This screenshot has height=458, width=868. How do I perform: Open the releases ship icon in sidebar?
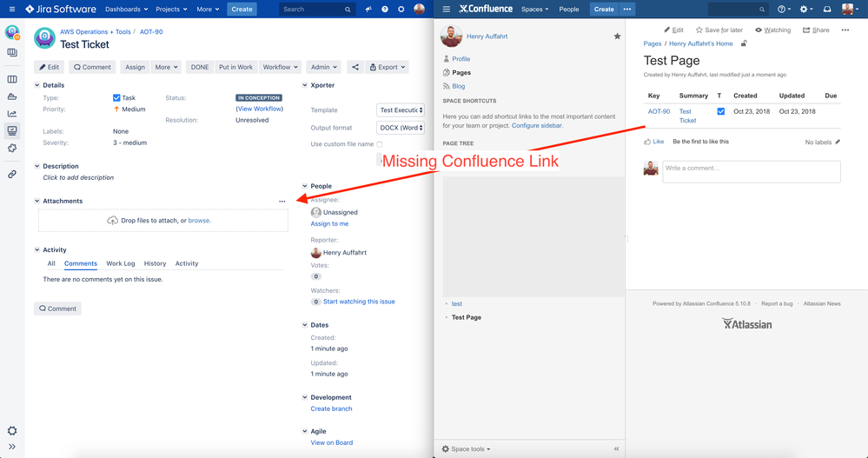(11, 96)
